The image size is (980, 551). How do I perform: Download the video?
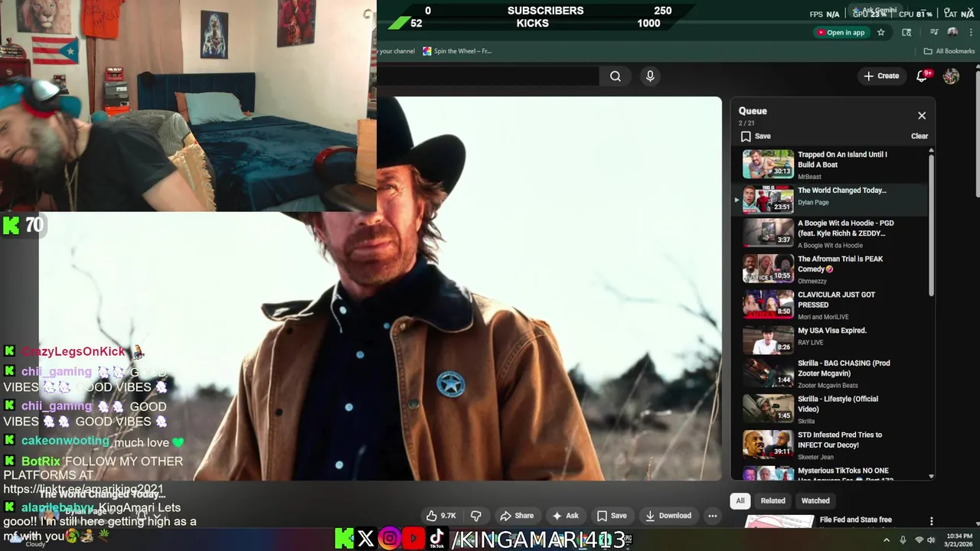coord(668,516)
